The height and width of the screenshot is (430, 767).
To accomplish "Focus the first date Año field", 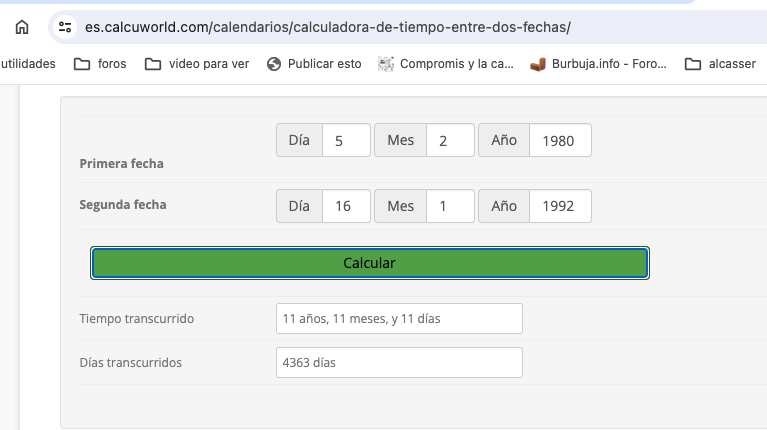I will click(559, 141).
